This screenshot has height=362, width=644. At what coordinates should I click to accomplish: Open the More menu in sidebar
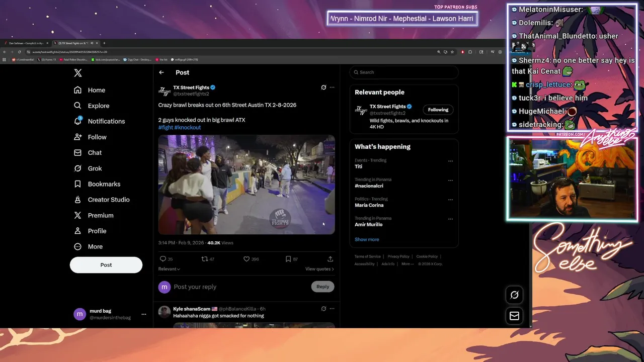click(88, 246)
